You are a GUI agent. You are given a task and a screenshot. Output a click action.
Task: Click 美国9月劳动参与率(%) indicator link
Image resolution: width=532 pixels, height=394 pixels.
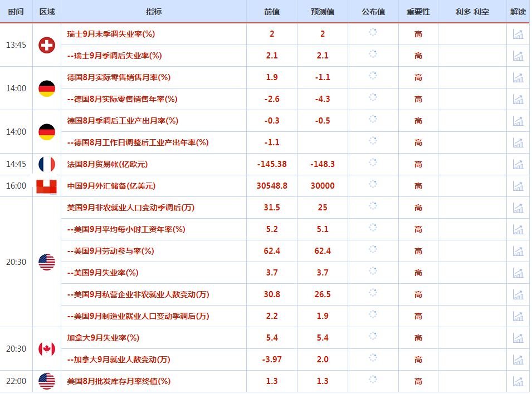(x=110, y=251)
